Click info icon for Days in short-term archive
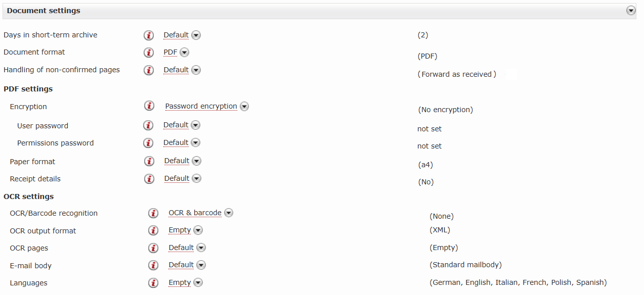 click(x=149, y=35)
